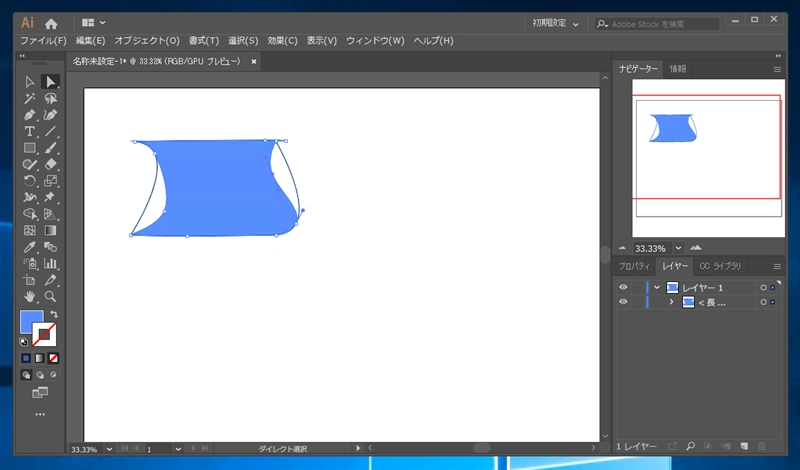Open the オブジェクト(O) menu
800x470 pixels.
[147, 41]
